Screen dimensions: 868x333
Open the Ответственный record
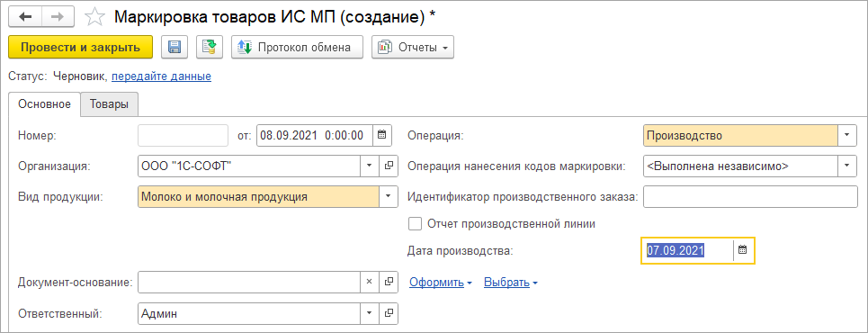(389, 313)
